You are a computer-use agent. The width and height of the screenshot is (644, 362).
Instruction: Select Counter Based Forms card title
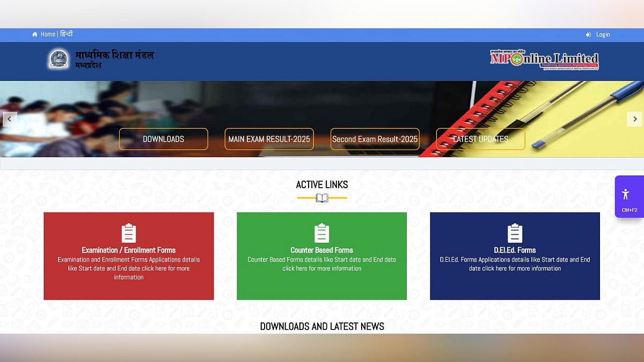(321, 250)
